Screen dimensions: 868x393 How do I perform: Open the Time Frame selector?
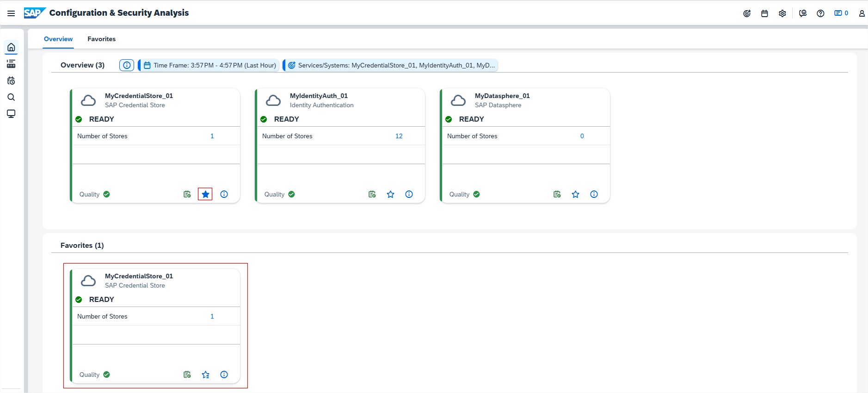(x=209, y=65)
